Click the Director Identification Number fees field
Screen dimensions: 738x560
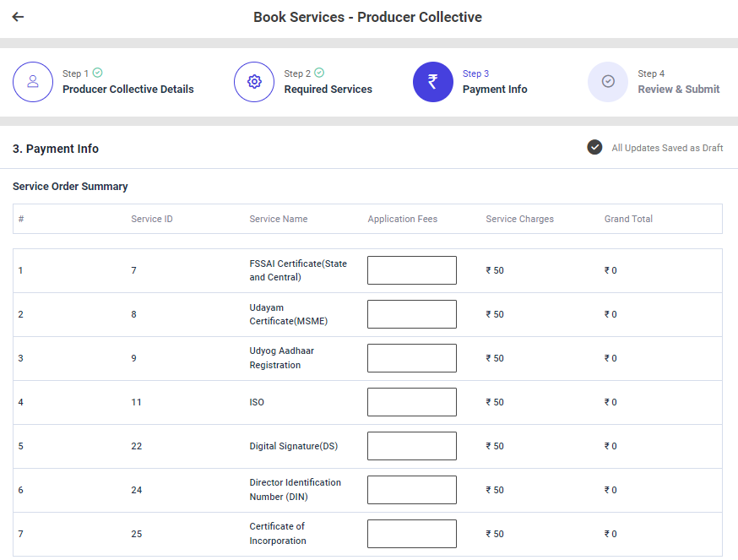pyautogui.click(x=411, y=490)
